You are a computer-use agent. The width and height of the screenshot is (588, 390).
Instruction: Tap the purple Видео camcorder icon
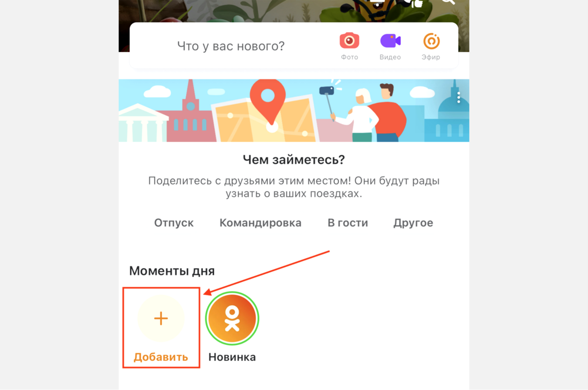(390, 41)
